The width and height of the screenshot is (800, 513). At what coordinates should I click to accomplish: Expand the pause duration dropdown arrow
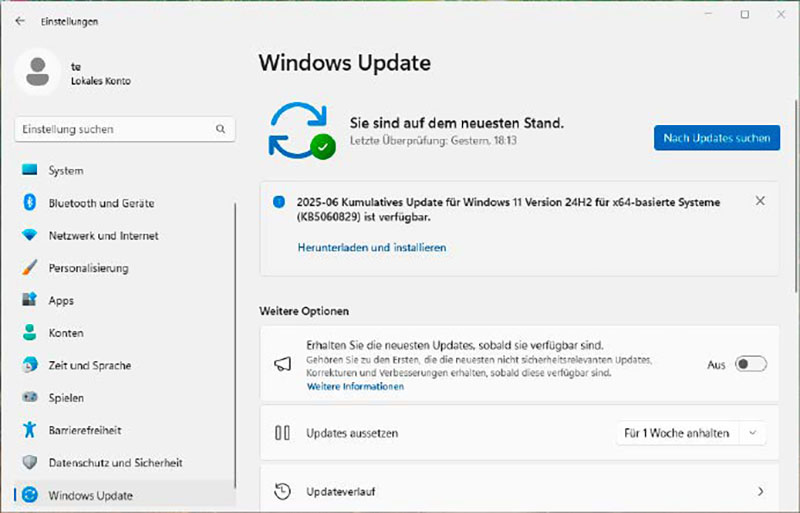pyautogui.click(x=753, y=433)
